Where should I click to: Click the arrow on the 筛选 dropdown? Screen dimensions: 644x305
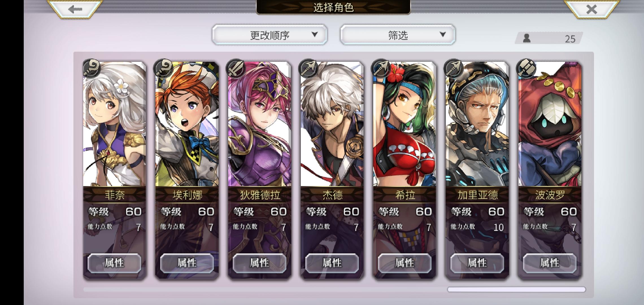pos(443,34)
